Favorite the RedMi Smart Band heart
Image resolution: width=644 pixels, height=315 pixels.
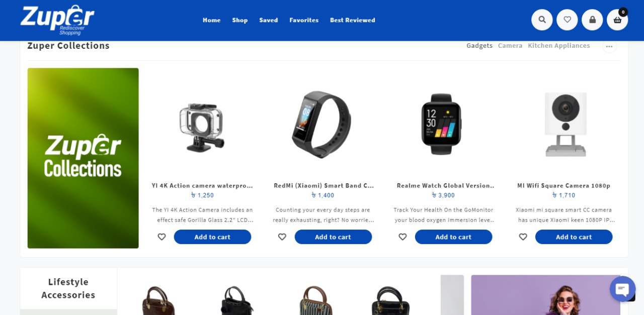pos(282,237)
